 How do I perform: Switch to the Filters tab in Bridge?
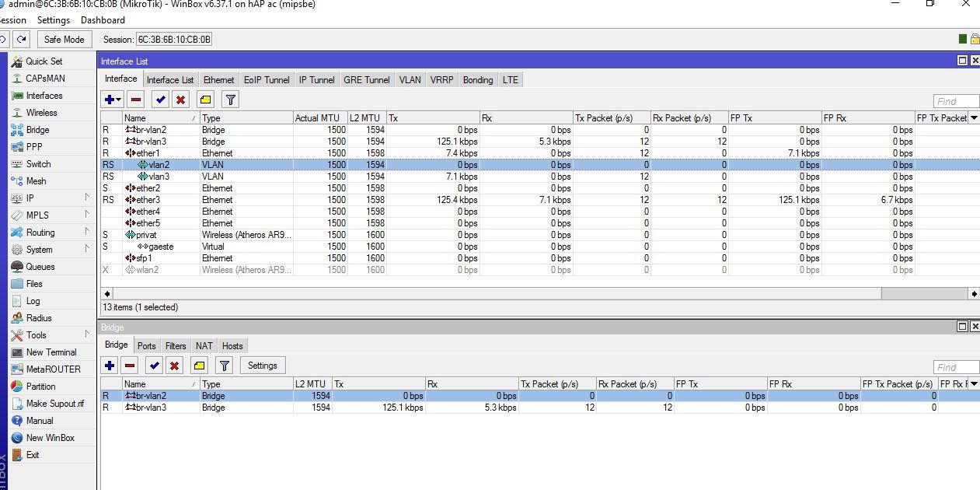[176, 346]
